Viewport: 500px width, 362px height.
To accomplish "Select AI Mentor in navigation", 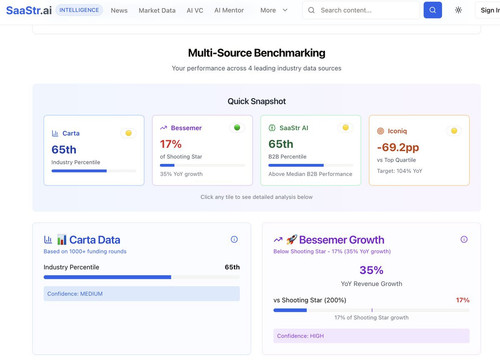I will pos(229,10).
